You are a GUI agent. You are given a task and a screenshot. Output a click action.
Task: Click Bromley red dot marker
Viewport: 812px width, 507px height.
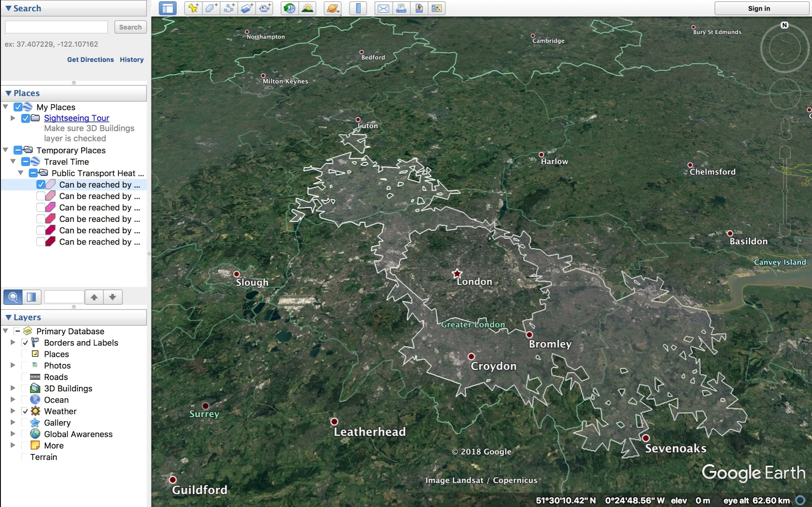pos(529,335)
